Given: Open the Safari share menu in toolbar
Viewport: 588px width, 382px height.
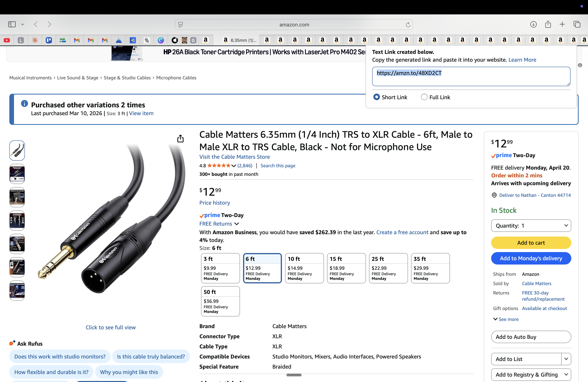Looking at the screenshot, I should (x=548, y=24).
